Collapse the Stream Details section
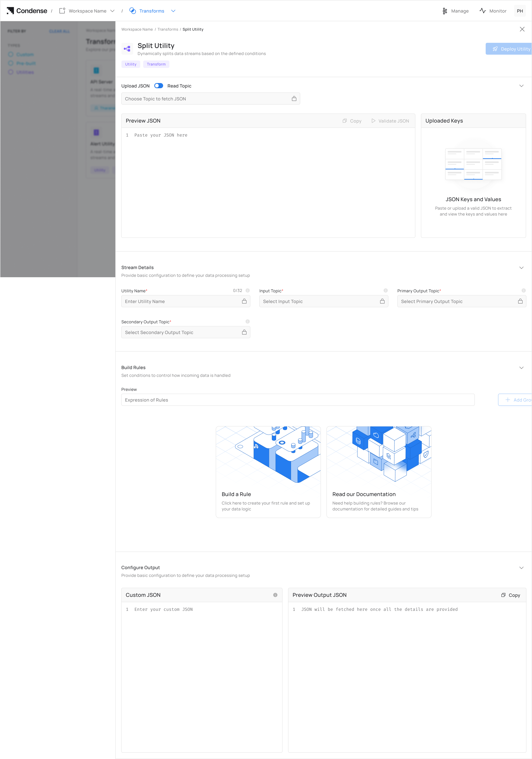 tap(521, 268)
